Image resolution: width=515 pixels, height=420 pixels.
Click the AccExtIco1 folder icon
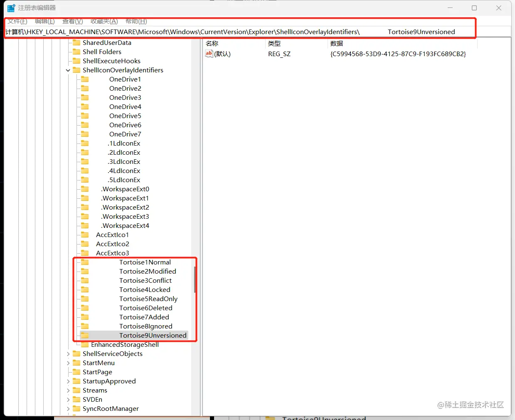coord(85,235)
